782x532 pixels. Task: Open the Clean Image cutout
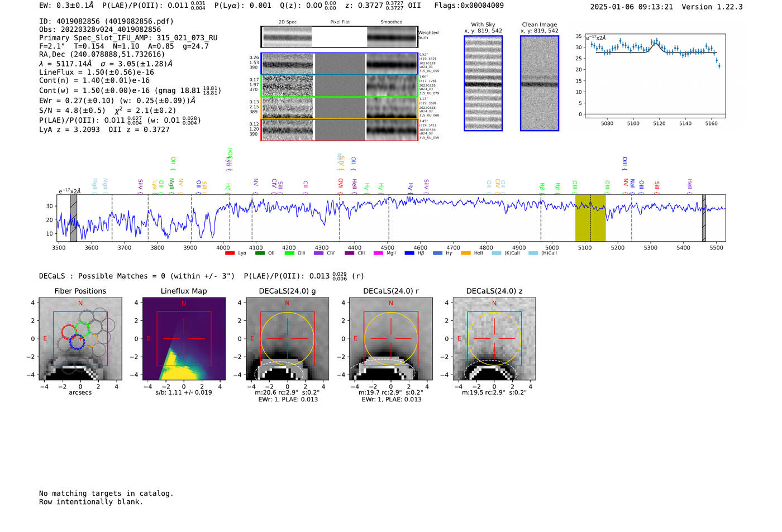[540, 83]
